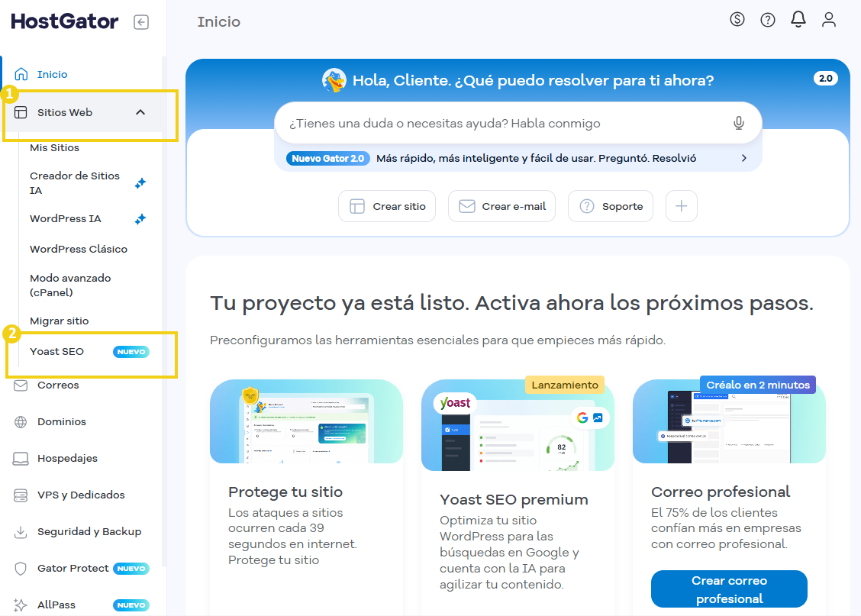
Task: Open the Dominios section
Action: 62,421
